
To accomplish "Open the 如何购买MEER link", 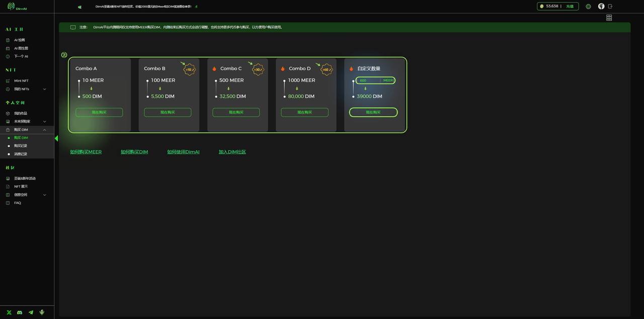I will coord(86,152).
